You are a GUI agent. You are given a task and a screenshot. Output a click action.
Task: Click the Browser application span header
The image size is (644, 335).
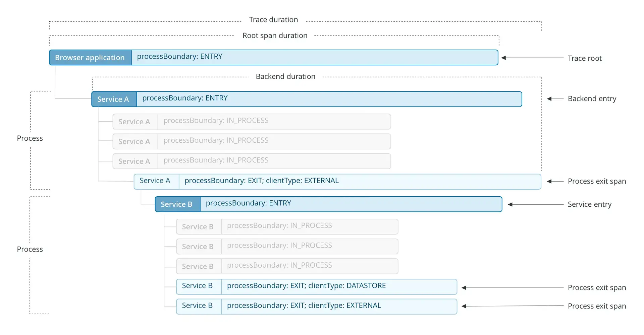point(90,57)
